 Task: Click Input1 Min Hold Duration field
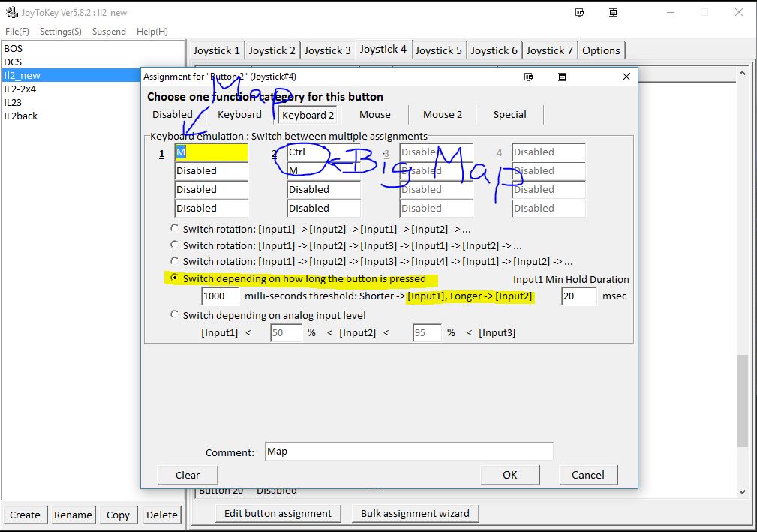(579, 296)
